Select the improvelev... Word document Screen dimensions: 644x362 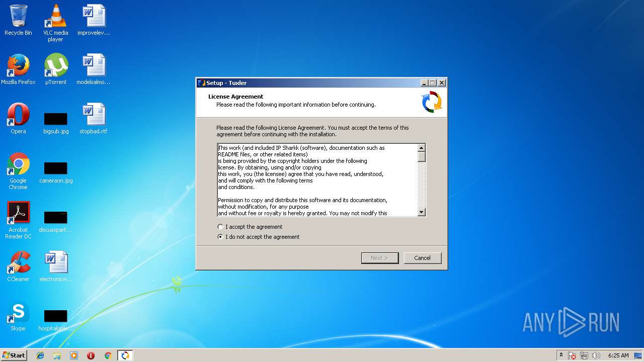pyautogui.click(x=94, y=20)
